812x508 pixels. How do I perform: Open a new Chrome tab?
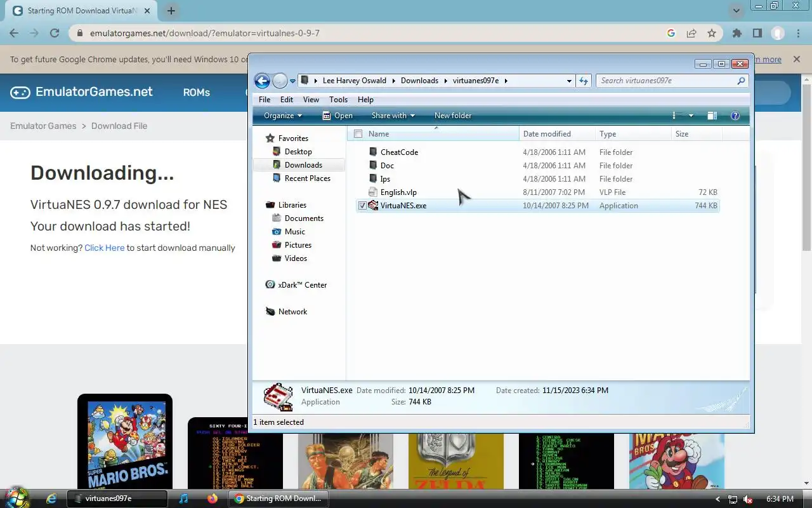(x=171, y=11)
